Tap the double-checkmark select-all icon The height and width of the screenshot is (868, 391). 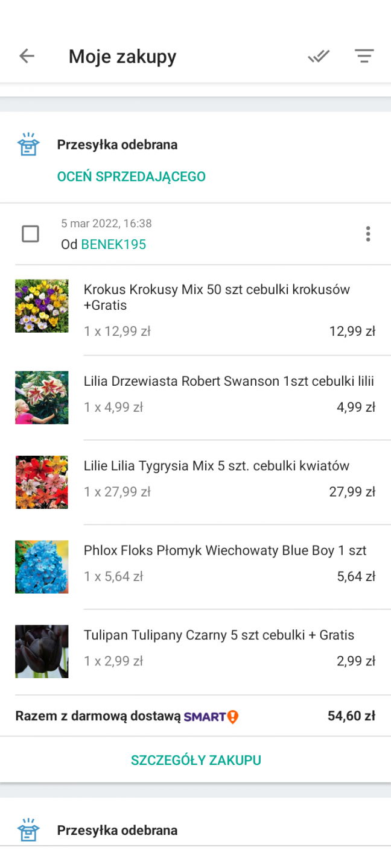319,57
